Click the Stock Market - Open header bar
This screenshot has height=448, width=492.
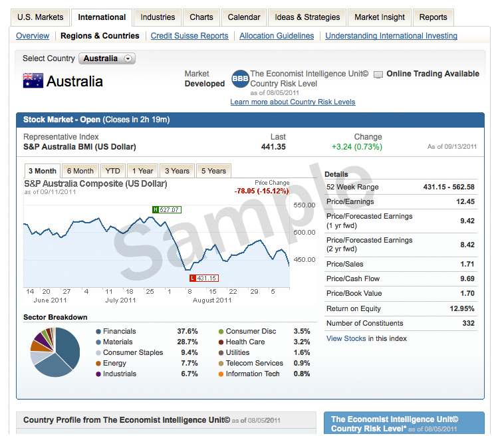pyautogui.click(x=251, y=120)
